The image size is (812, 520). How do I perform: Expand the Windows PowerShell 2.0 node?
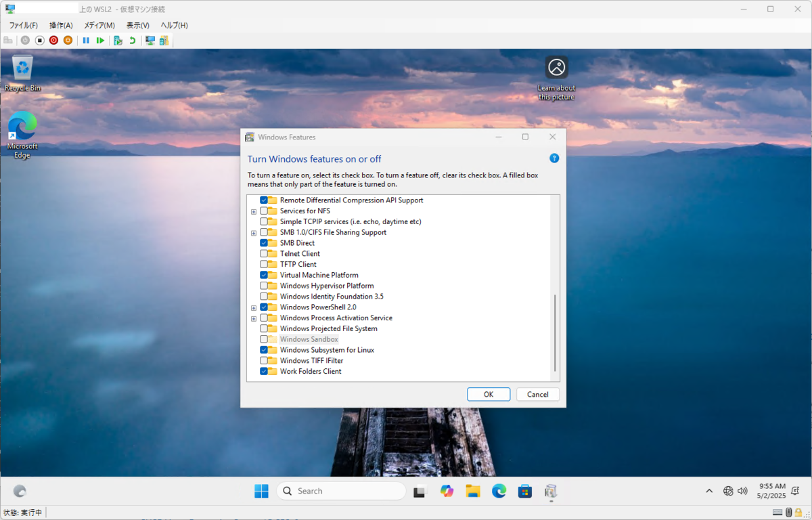coord(254,307)
